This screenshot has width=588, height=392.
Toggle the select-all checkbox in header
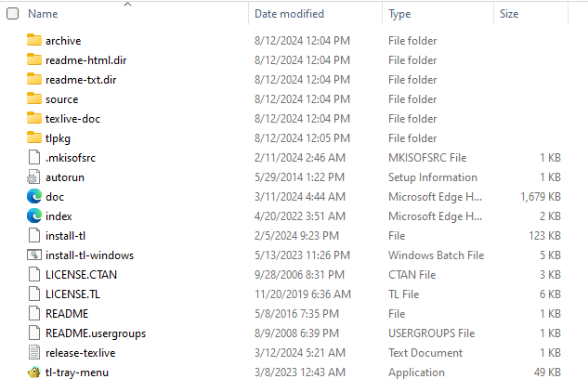12,14
